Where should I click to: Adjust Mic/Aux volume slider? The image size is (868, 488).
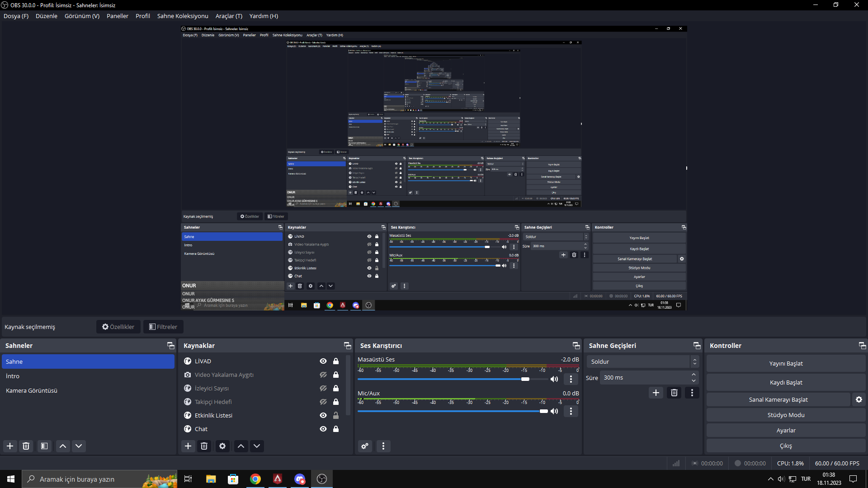click(x=453, y=411)
